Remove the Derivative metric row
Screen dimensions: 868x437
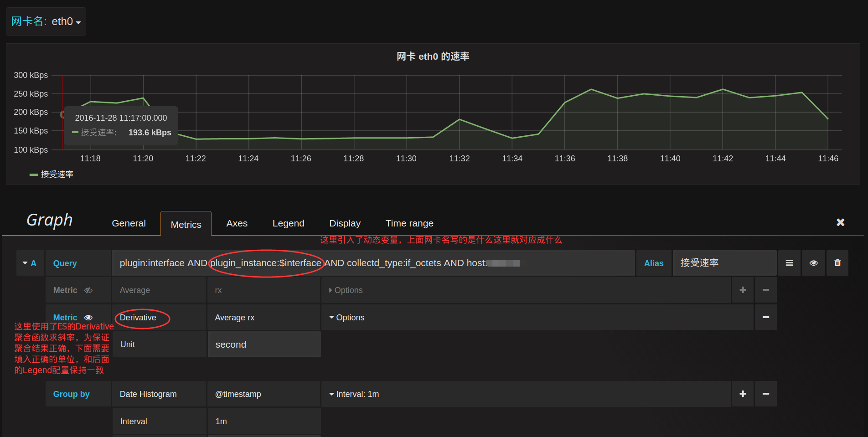766,317
